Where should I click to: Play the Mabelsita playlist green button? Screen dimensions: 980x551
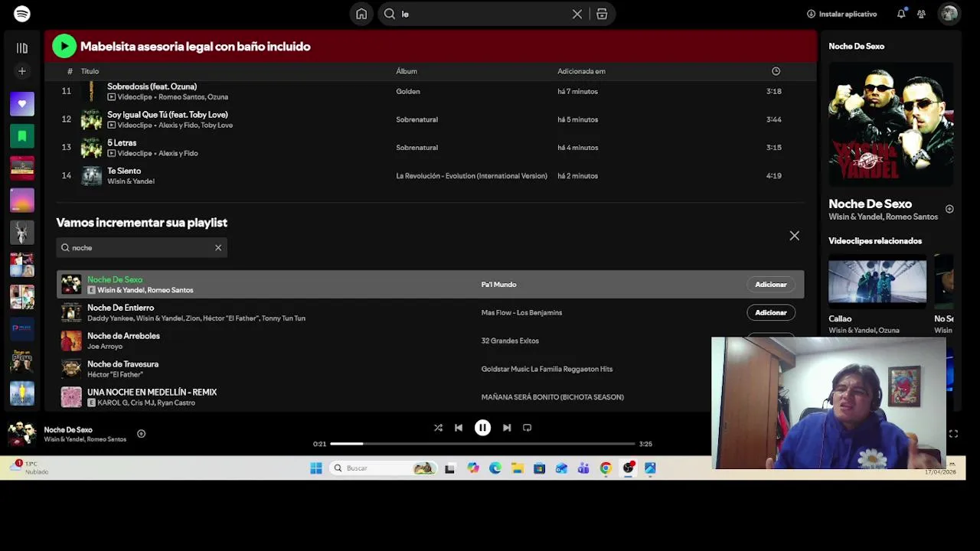click(64, 47)
